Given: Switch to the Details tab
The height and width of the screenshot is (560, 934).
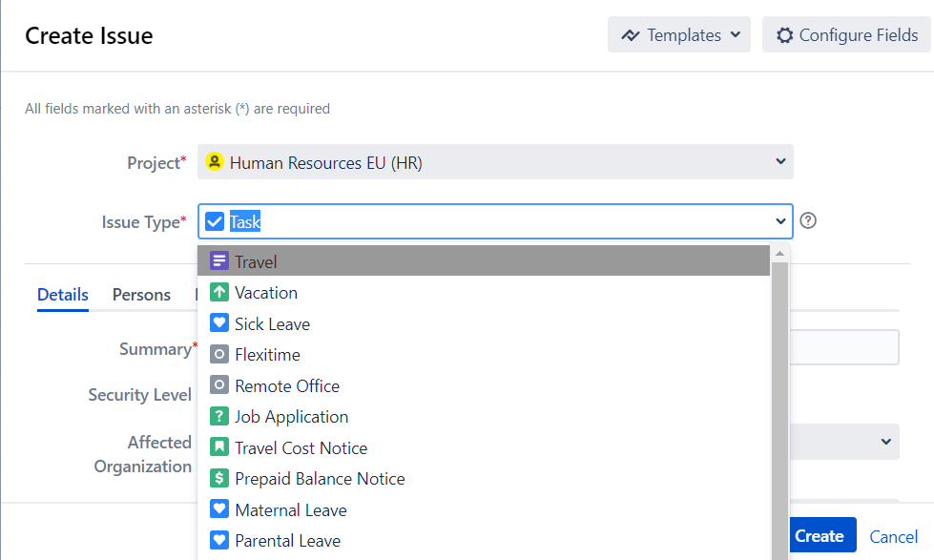Looking at the screenshot, I should click(x=63, y=295).
